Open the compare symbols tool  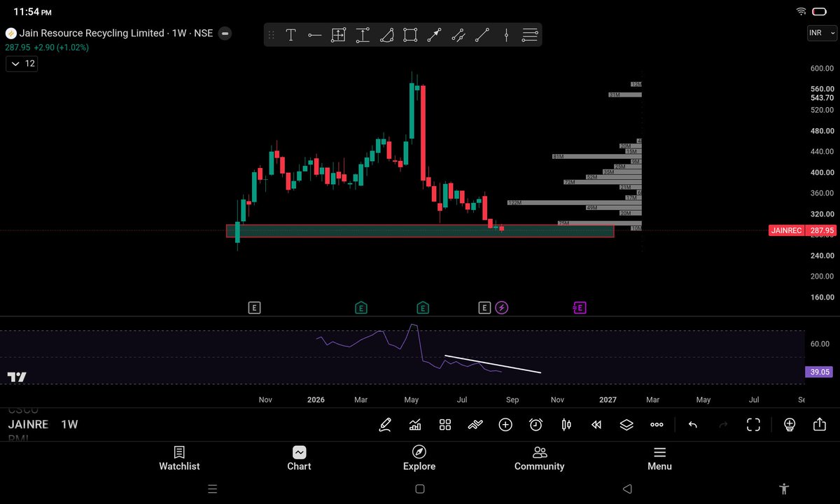pos(475,424)
